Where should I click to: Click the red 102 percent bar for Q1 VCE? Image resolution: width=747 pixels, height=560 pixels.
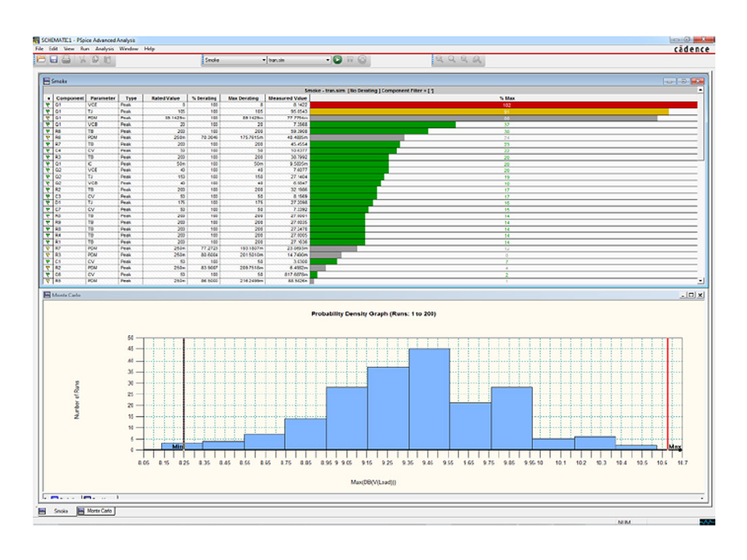coord(503,105)
